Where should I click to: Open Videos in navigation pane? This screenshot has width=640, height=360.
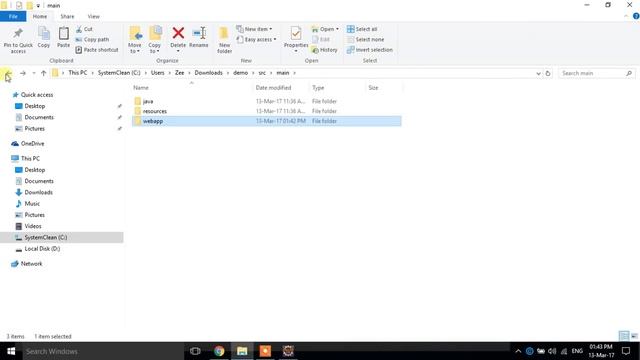[33, 226]
